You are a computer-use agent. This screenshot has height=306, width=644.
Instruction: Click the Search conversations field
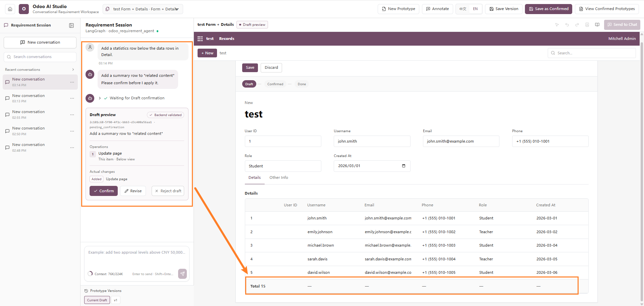(x=40, y=57)
